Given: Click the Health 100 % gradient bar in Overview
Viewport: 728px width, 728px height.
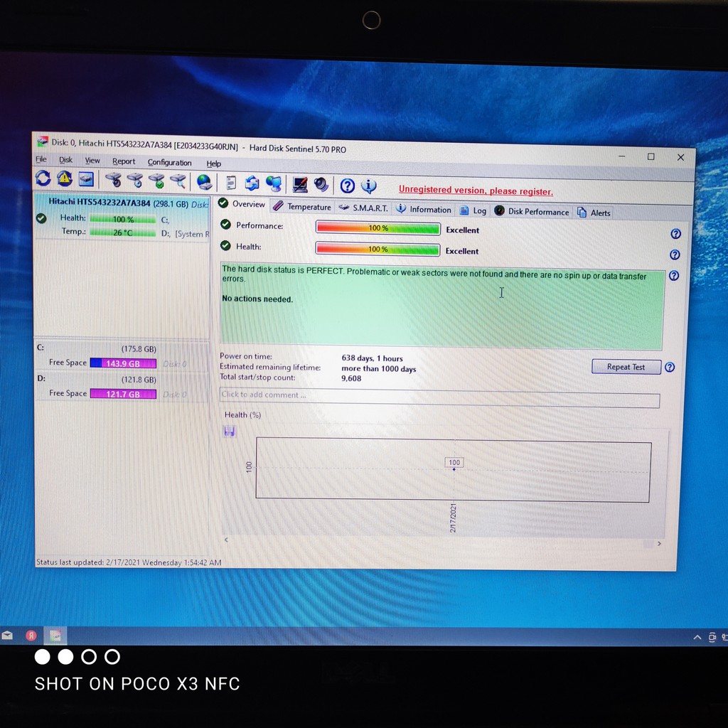Looking at the screenshot, I should (378, 249).
